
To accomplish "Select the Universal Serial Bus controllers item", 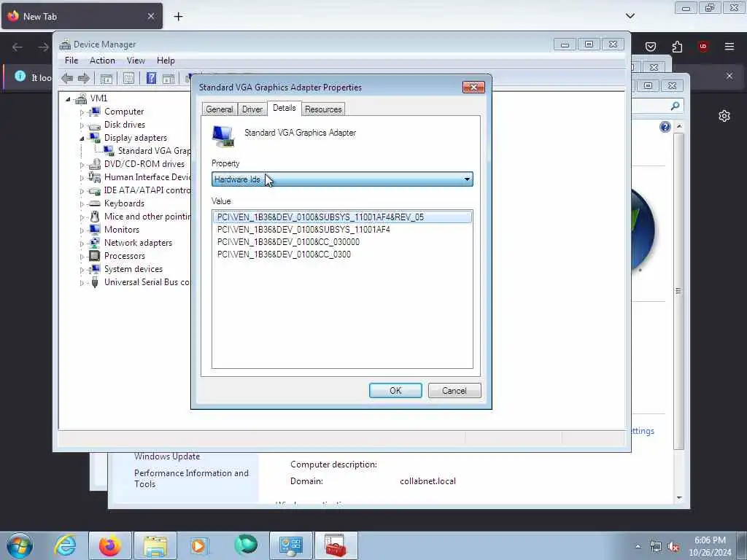I will 147,282.
